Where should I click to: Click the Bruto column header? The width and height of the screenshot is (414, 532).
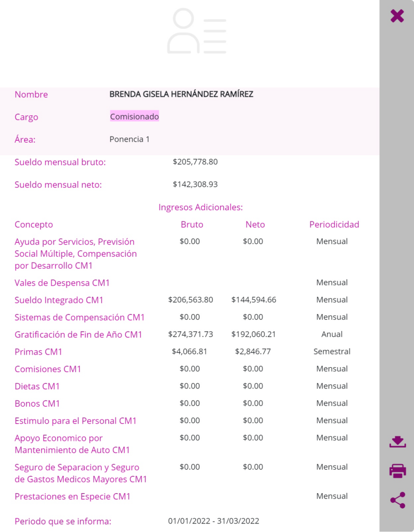tap(192, 224)
